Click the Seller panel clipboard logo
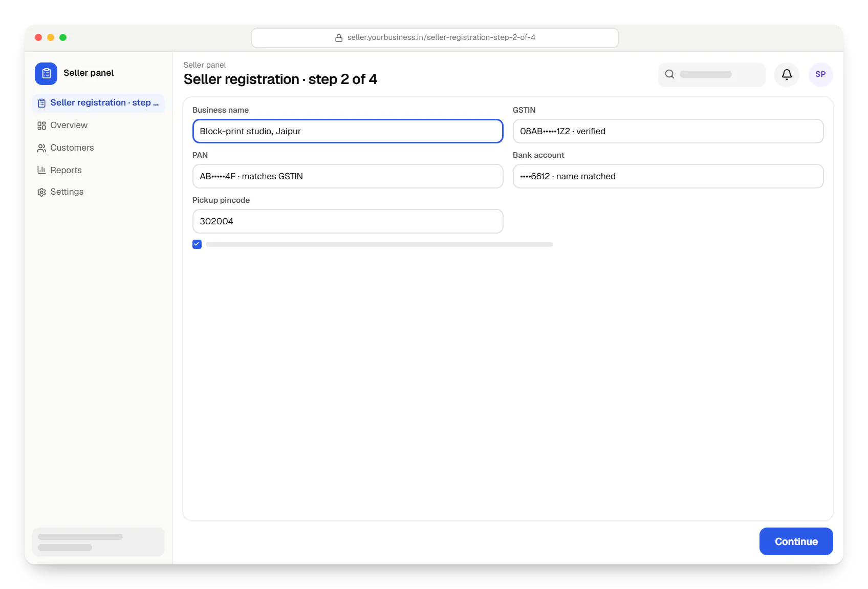Screen dimensions: 868x589 click(46, 73)
